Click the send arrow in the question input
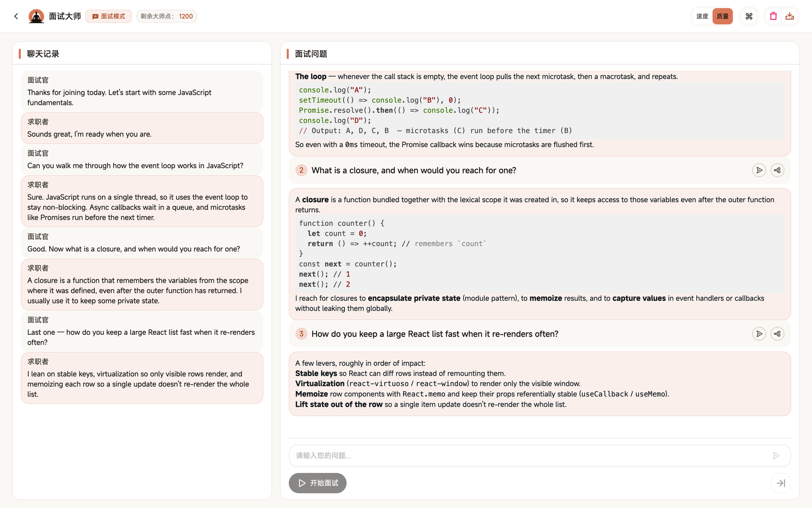 tap(776, 456)
